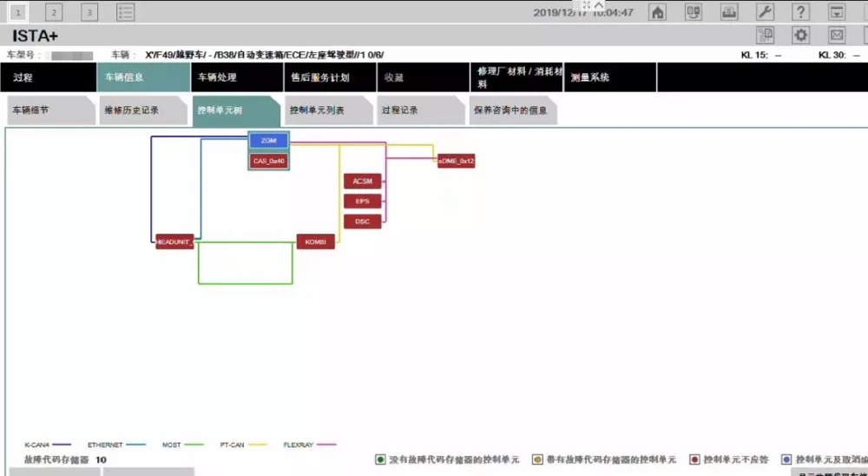This screenshot has height=476, width=868.
Task: Select the ZGM control unit node
Action: pos(268,141)
